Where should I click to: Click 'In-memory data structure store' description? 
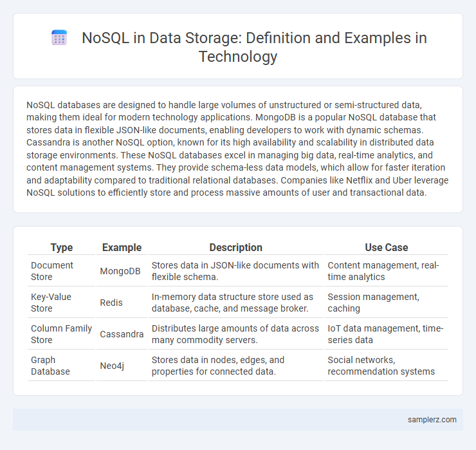[x=236, y=303]
